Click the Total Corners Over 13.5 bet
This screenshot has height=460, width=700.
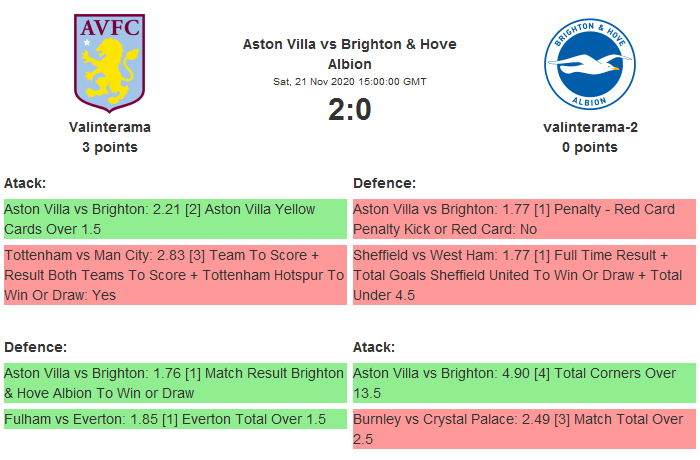524,384
